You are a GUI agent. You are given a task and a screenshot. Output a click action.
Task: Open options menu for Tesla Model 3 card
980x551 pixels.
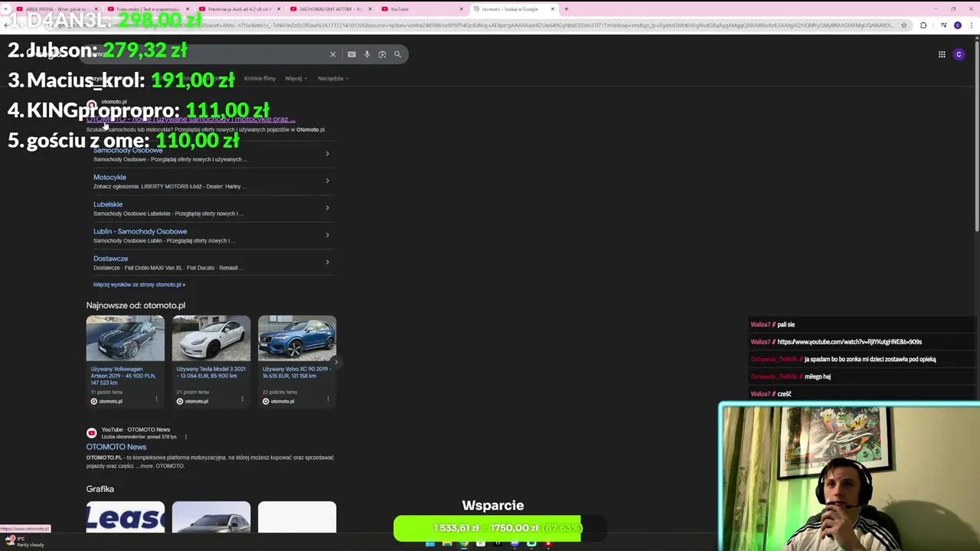[242, 399]
